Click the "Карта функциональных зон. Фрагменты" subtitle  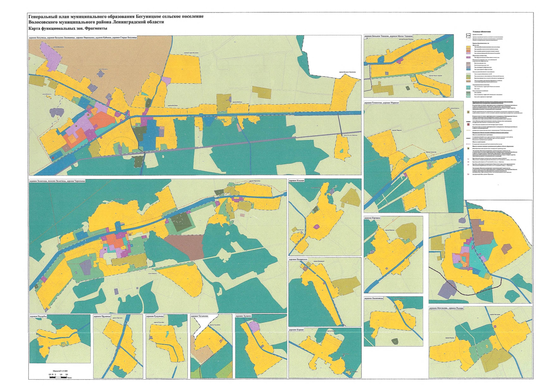coord(68,28)
